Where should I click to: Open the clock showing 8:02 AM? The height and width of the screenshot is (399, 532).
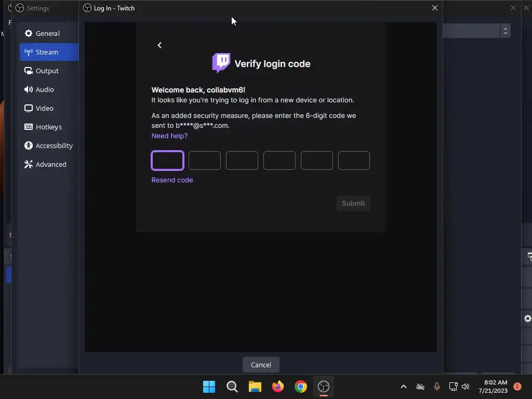point(493,387)
